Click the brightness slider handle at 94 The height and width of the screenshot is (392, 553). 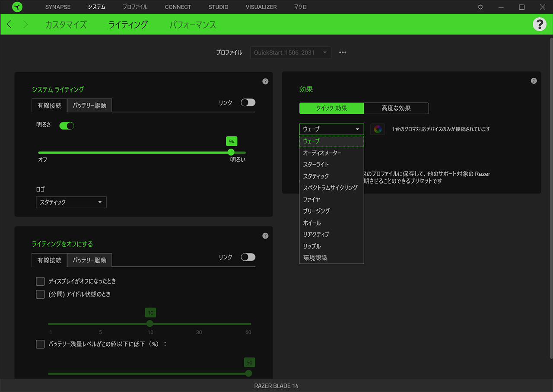tap(231, 152)
